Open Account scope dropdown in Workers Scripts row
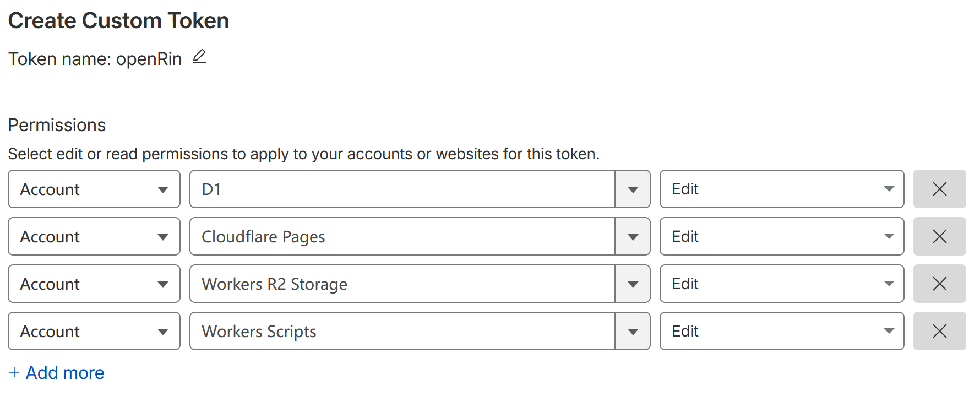 pyautogui.click(x=94, y=331)
